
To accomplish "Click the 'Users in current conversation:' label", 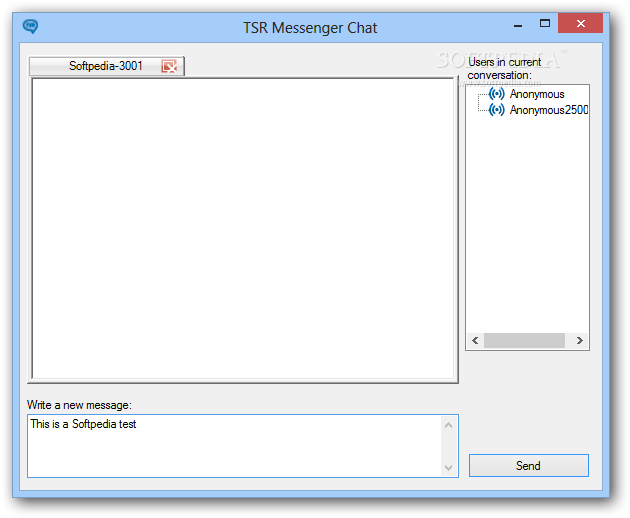I will tap(505, 69).
